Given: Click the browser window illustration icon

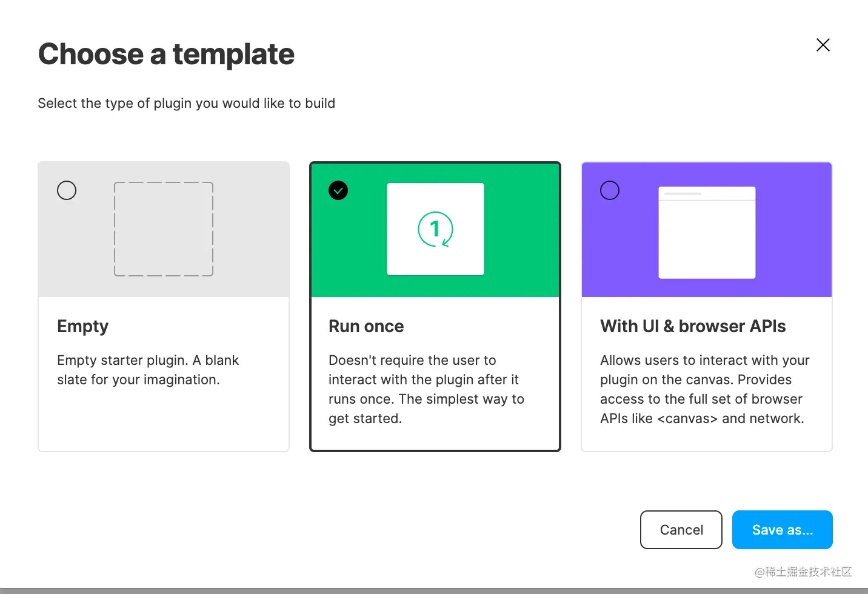Looking at the screenshot, I should pyautogui.click(x=707, y=232).
